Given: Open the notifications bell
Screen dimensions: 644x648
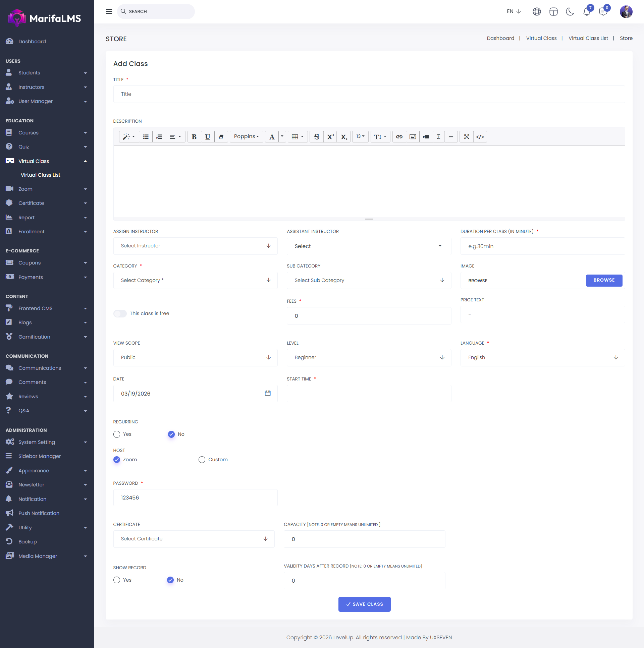Looking at the screenshot, I should 586,12.
